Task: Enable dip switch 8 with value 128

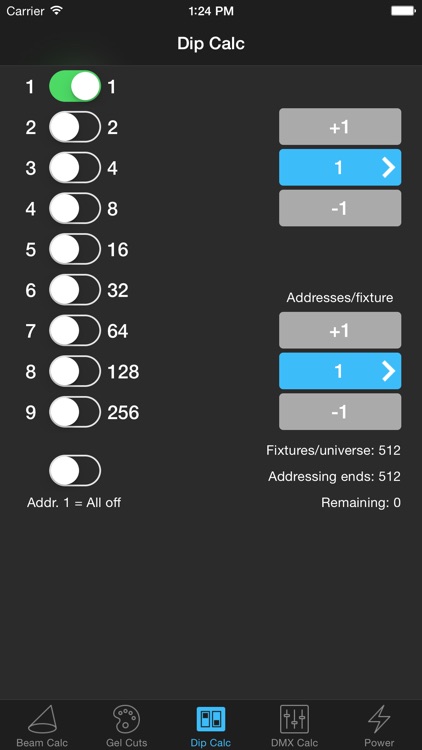Action: pyautogui.click(x=75, y=371)
